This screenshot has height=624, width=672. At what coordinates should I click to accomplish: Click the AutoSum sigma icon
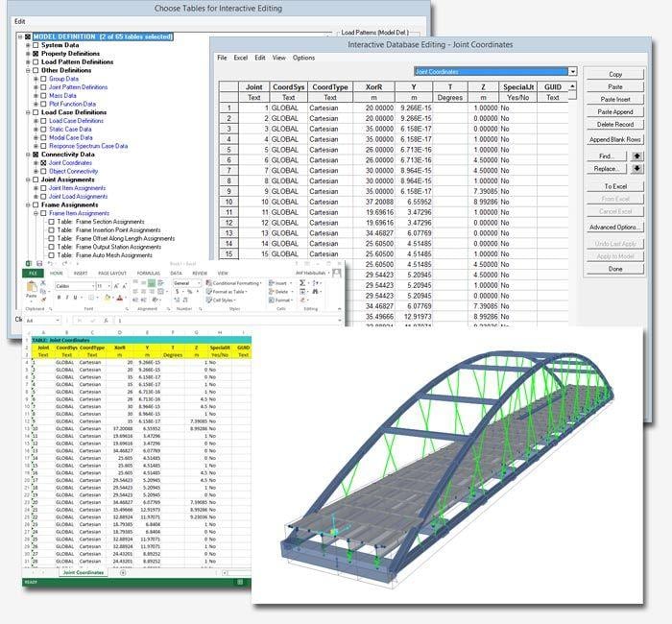pos(302,283)
